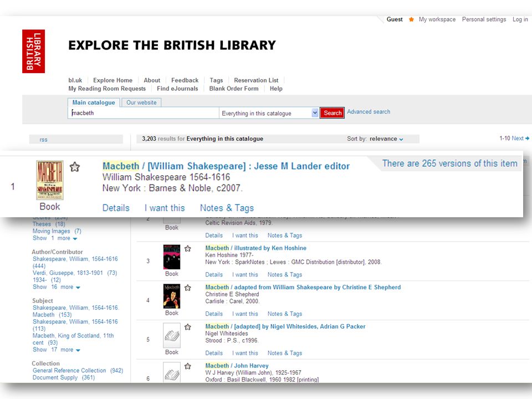Screen dimensions: 532x399
Task: Click generic book icon for John Harvey result
Action: click(172, 372)
